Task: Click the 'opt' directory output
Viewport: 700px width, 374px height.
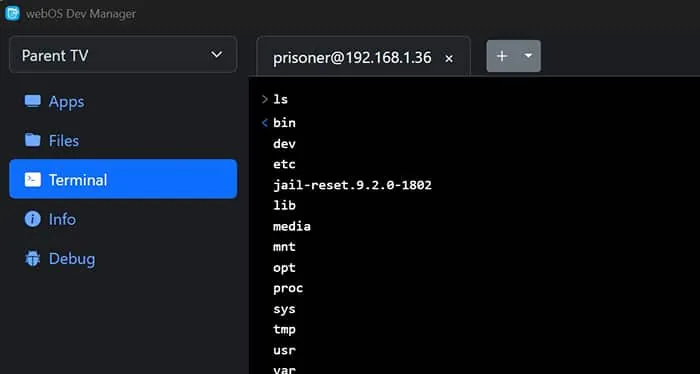Action: point(284,268)
